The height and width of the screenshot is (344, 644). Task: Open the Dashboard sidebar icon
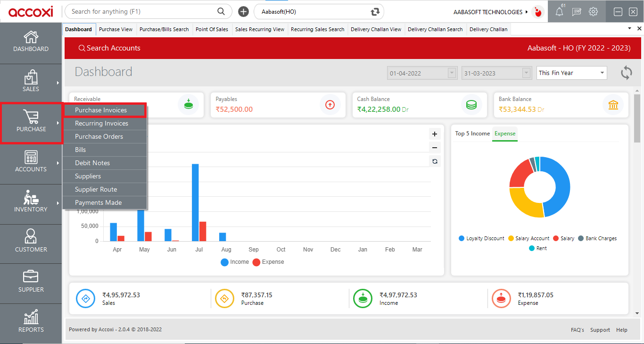[x=31, y=42]
